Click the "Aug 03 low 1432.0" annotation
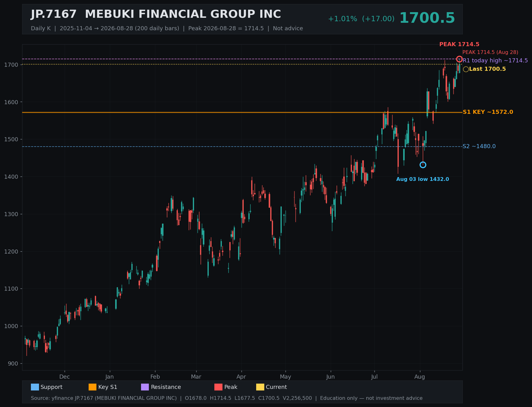Viewport: 532px width, 407px height. (x=422, y=179)
